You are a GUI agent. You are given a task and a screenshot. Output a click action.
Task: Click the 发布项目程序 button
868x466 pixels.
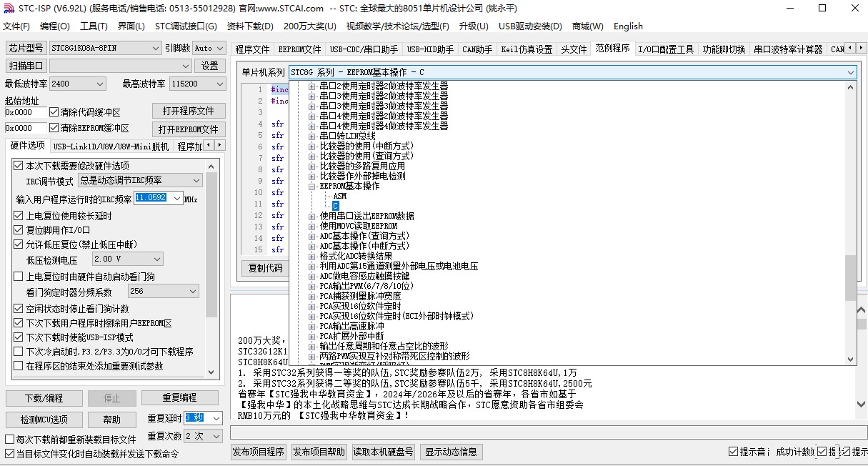pyautogui.click(x=259, y=452)
